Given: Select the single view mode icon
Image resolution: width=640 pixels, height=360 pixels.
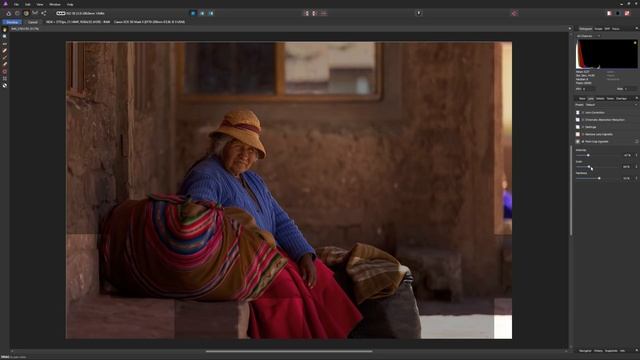Looking at the screenshot, I should (193, 13).
